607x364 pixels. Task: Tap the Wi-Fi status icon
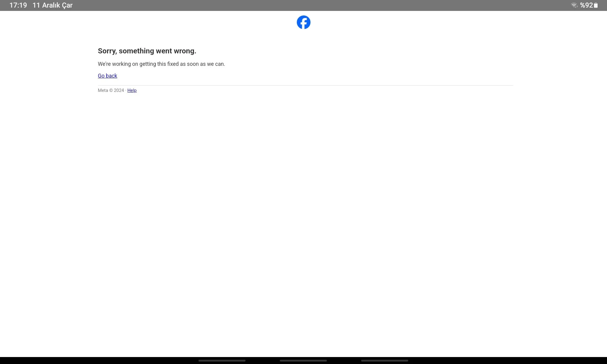tap(574, 5)
